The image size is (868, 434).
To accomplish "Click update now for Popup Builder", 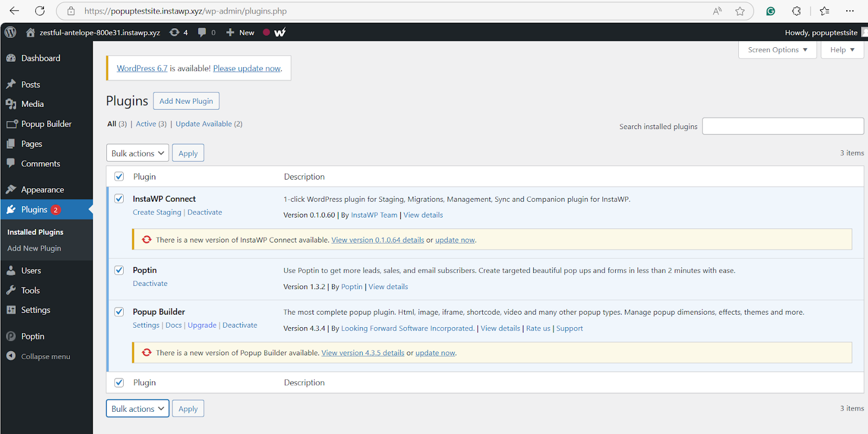I will [435, 353].
